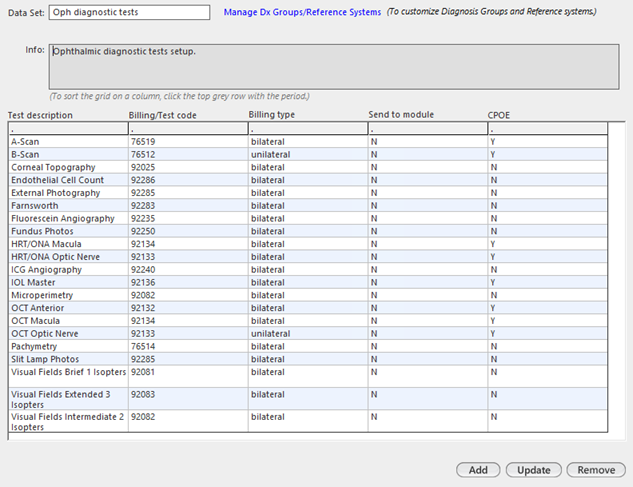This screenshot has height=487, width=633.
Task: Click billing code 92132 cell
Action: (188, 308)
